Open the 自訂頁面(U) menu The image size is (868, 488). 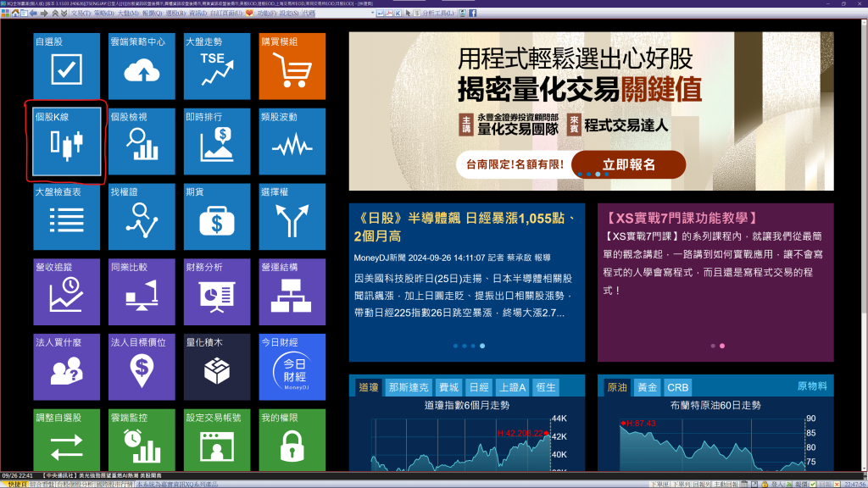pos(225,13)
